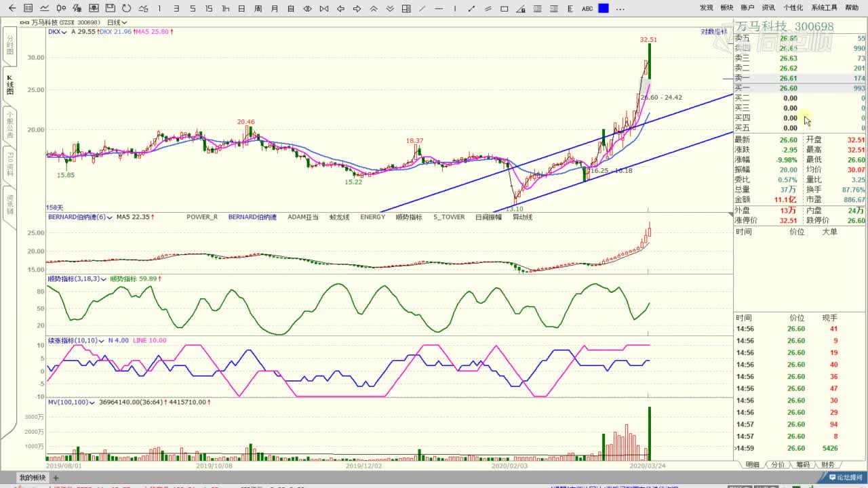Click the blue color swatch
The height and width of the screenshot is (488, 868).
click(603, 8)
